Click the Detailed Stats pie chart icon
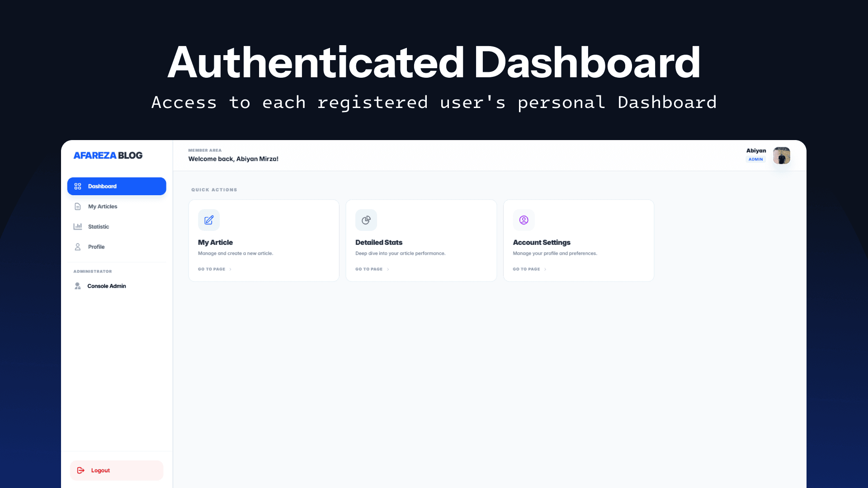 [366, 220]
